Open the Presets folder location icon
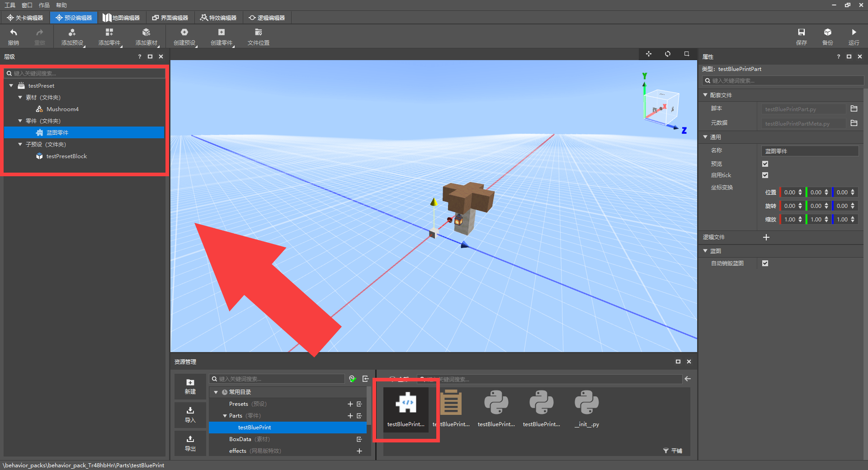 point(359,404)
